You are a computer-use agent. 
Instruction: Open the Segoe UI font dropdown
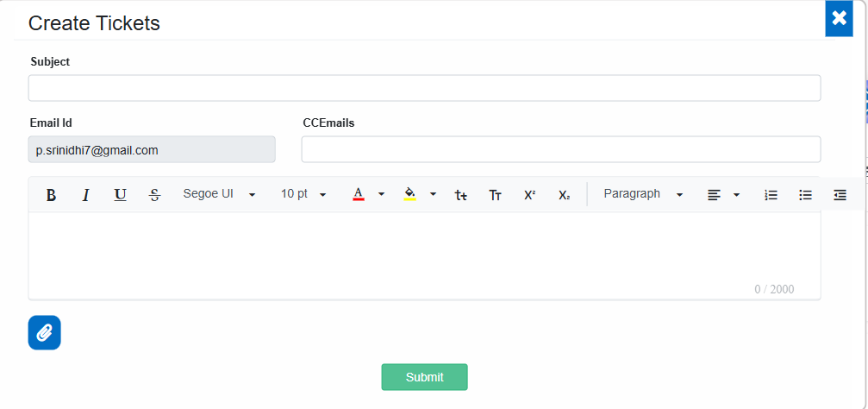pos(220,195)
